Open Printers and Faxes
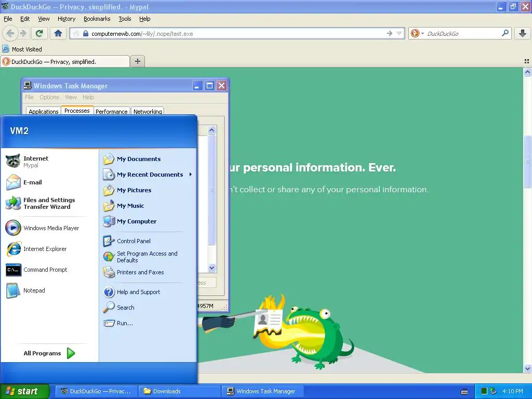 [x=148, y=272]
